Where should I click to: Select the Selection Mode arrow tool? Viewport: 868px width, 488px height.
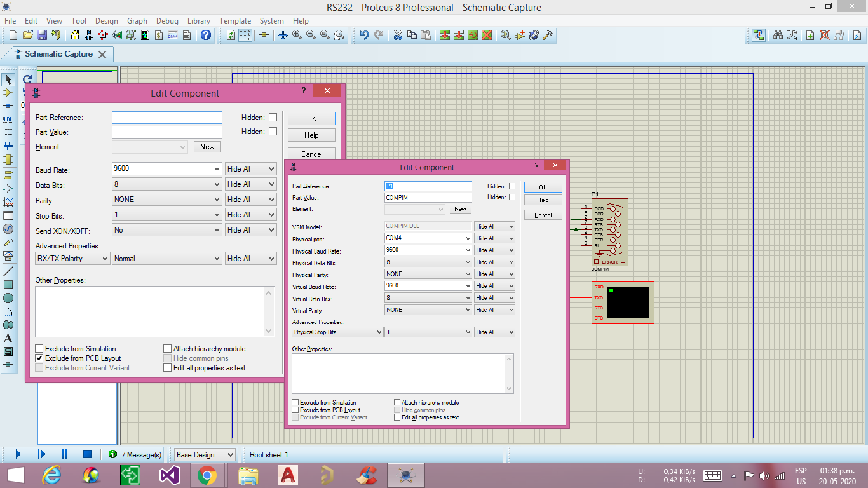coord(8,79)
